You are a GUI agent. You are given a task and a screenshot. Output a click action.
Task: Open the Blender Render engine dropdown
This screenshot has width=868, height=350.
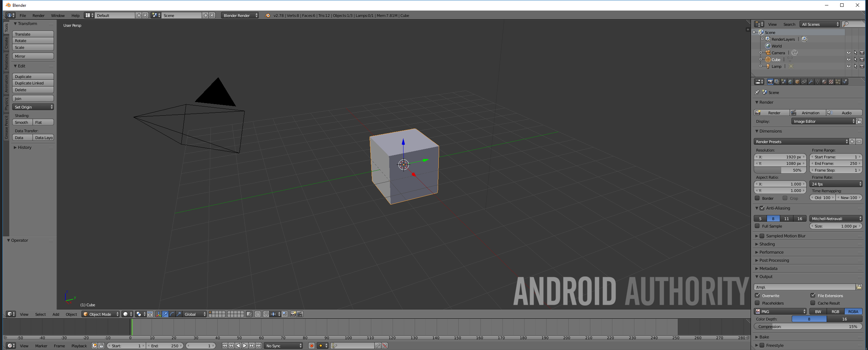point(240,15)
